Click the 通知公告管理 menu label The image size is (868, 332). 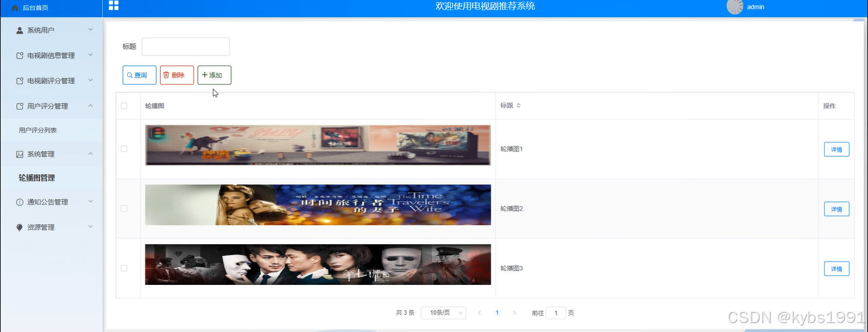pyautogui.click(x=48, y=202)
